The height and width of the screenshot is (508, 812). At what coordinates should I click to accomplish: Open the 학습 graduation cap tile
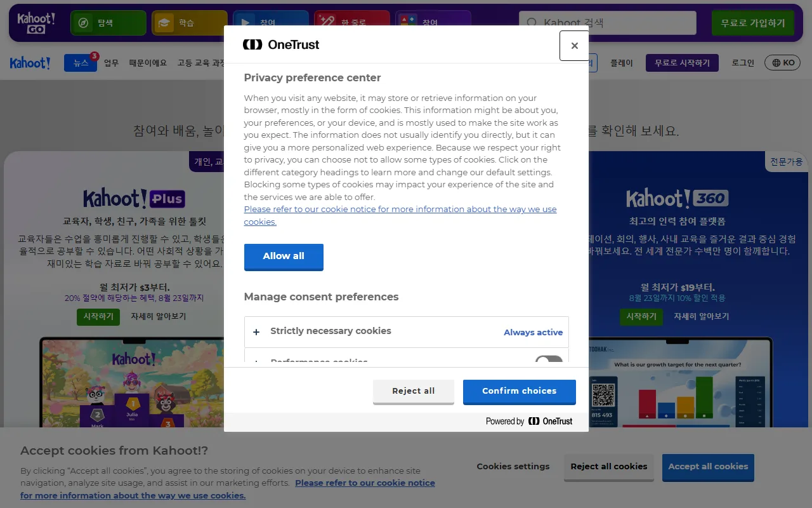(189, 23)
